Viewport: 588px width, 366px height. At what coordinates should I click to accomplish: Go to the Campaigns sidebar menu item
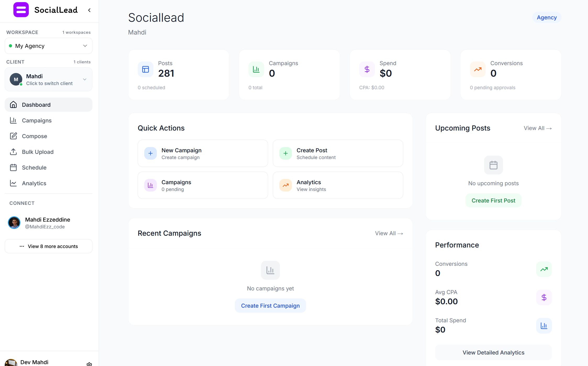pos(37,120)
